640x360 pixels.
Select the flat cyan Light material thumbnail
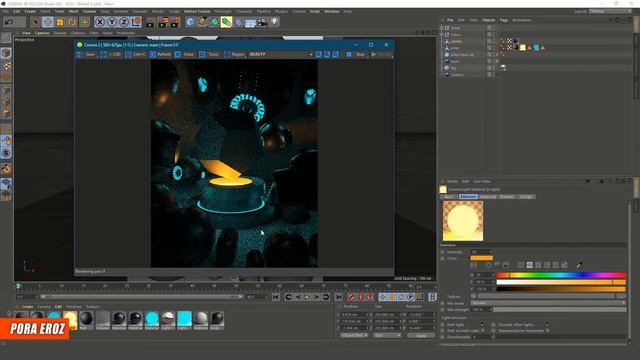(x=184, y=320)
